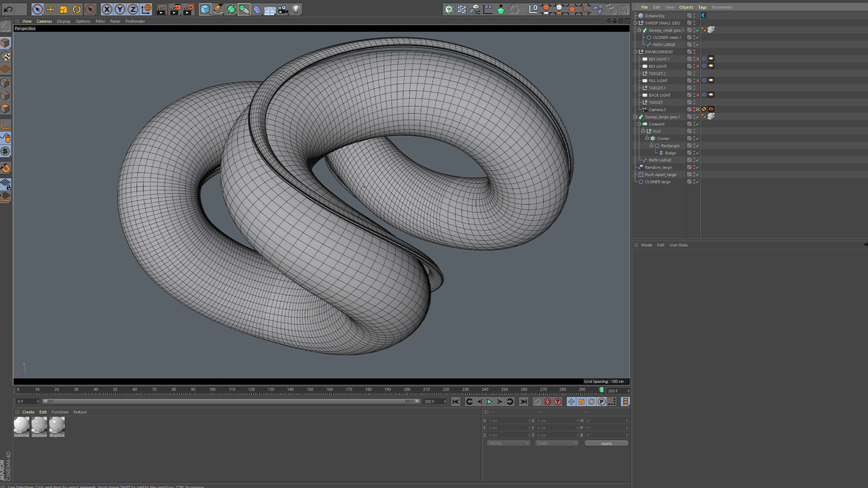Select the first material thumbnail

(x=21, y=425)
